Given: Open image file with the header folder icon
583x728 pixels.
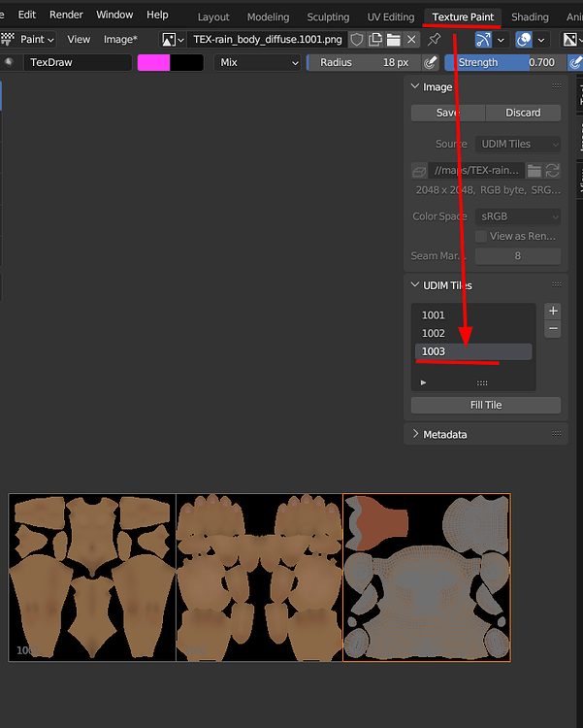Looking at the screenshot, I should coord(393,40).
